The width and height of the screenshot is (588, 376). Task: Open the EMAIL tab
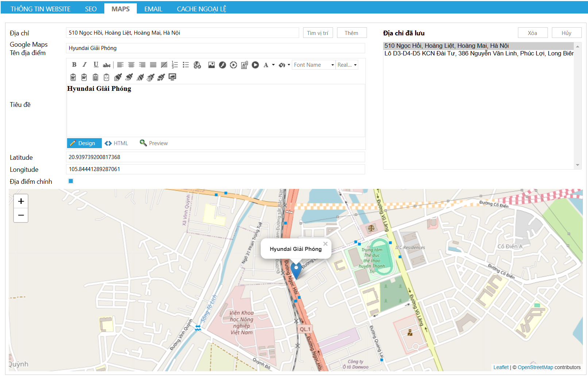(153, 9)
